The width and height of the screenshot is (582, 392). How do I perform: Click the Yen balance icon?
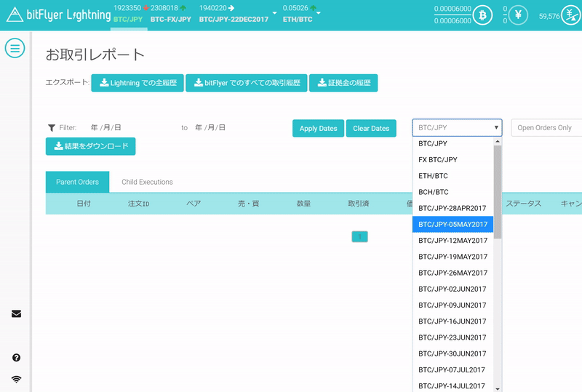click(x=518, y=15)
